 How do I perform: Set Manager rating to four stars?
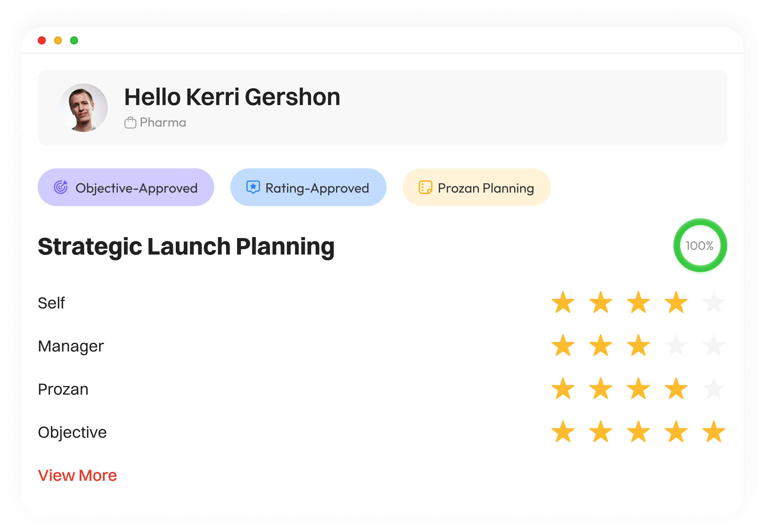point(676,346)
